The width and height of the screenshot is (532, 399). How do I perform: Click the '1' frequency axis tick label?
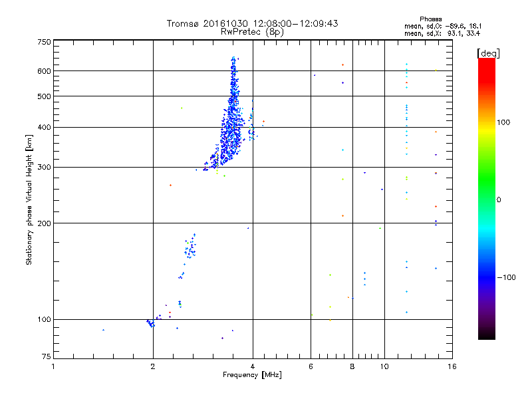(x=53, y=366)
